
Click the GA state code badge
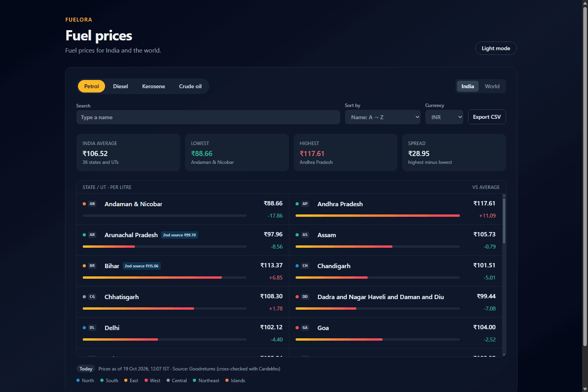305,328
